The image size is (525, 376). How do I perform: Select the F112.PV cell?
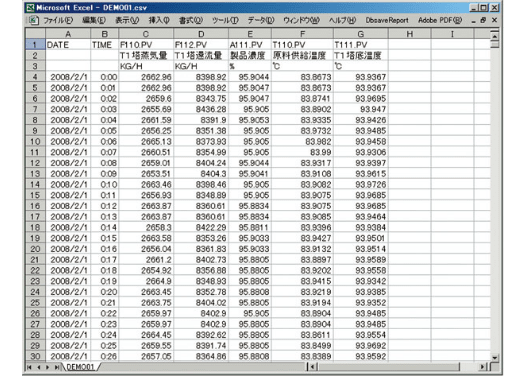(x=201, y=45)
